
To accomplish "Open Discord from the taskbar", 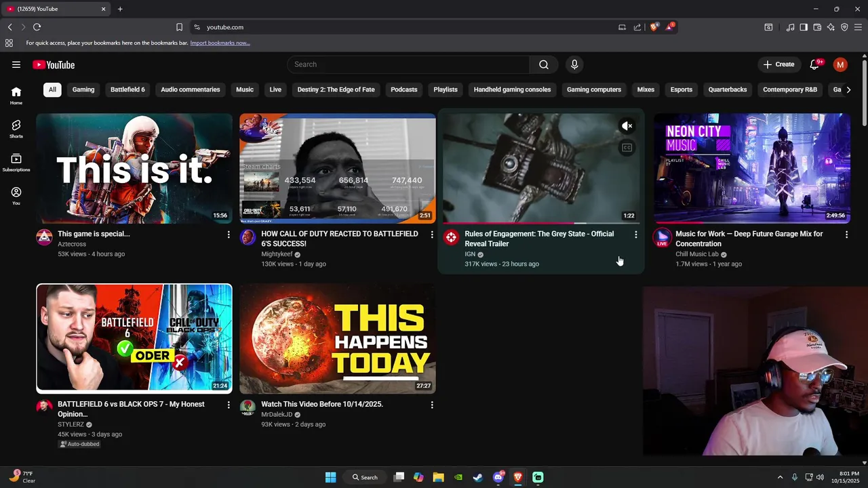I will point(498,477).
